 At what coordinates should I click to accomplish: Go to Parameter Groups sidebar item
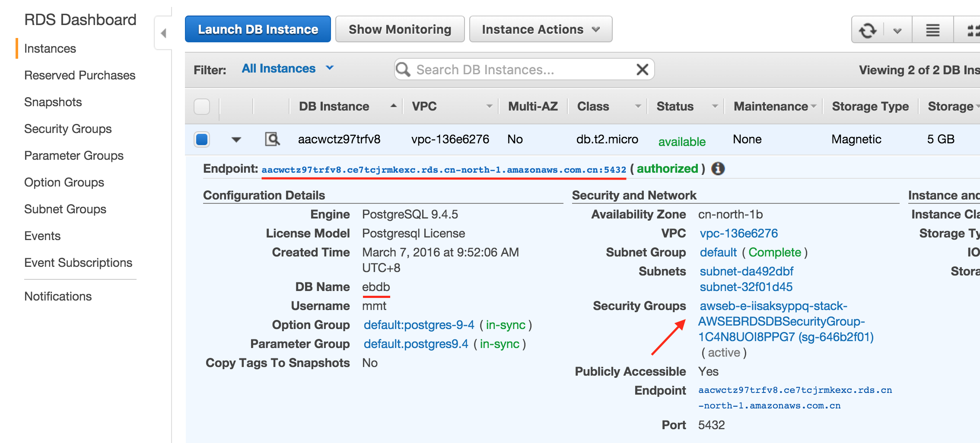(74, 155)
